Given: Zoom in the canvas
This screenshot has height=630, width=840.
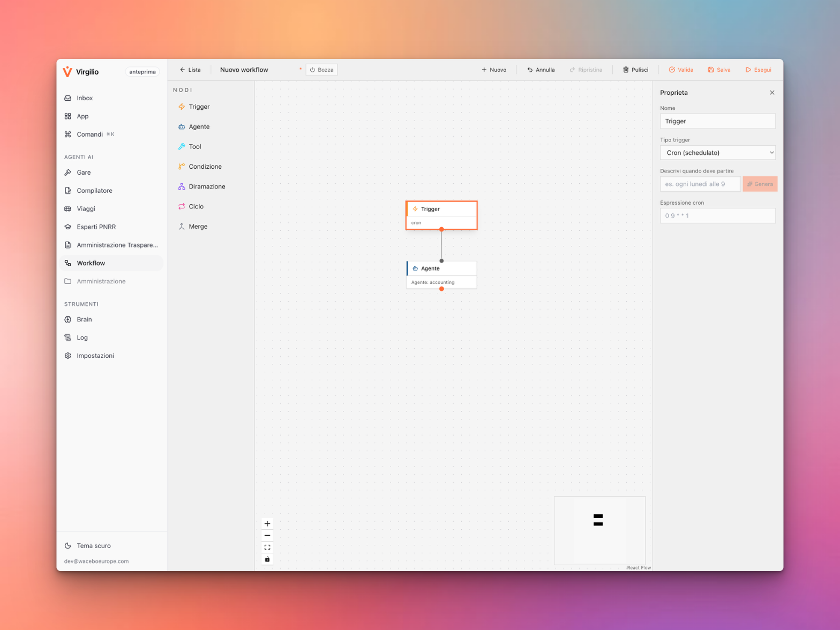Looking at the screenshot, I should 267,523.
